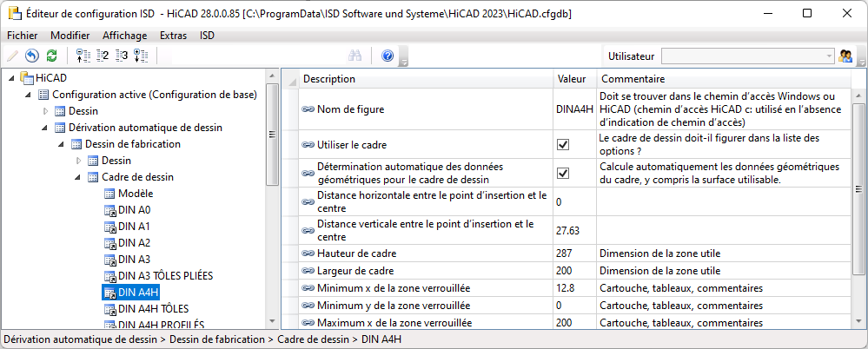
Task: Expand the first Dessin node under Configuration
Action: coord(45,111)
